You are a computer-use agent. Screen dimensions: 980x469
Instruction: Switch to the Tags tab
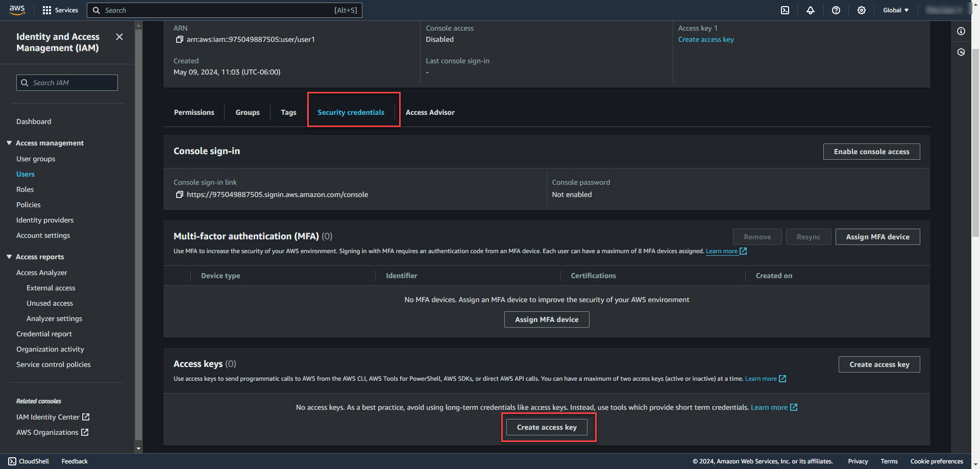288,112
